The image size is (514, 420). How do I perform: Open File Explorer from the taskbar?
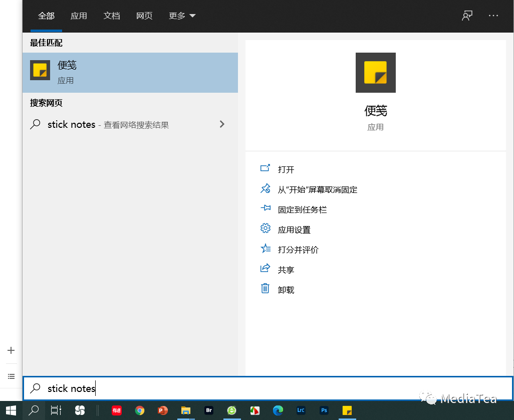point(185,410)
